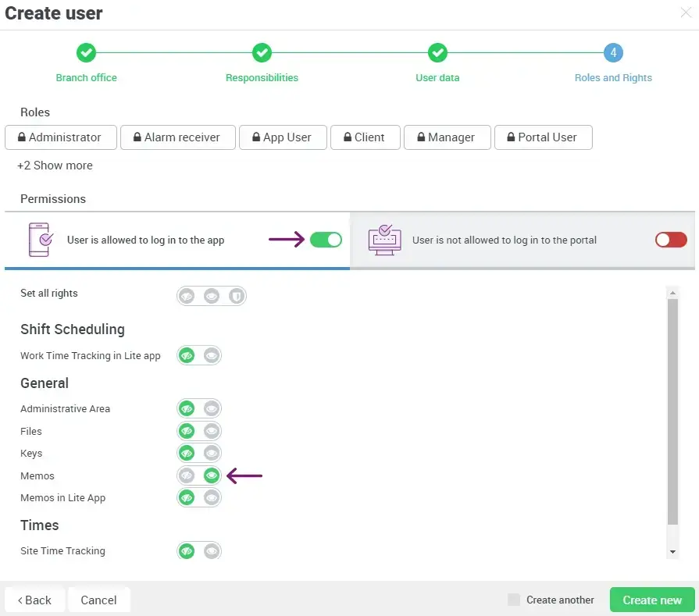699x616 pixels.
Task: Hide the Keys permission
Action: 187,453
